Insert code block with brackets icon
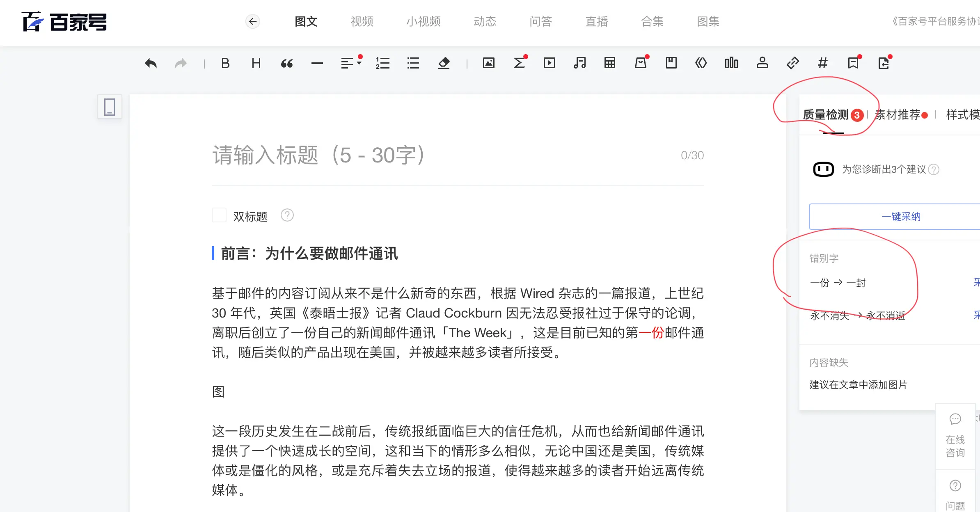Screen dimensions: 980x512 point(701,63)
